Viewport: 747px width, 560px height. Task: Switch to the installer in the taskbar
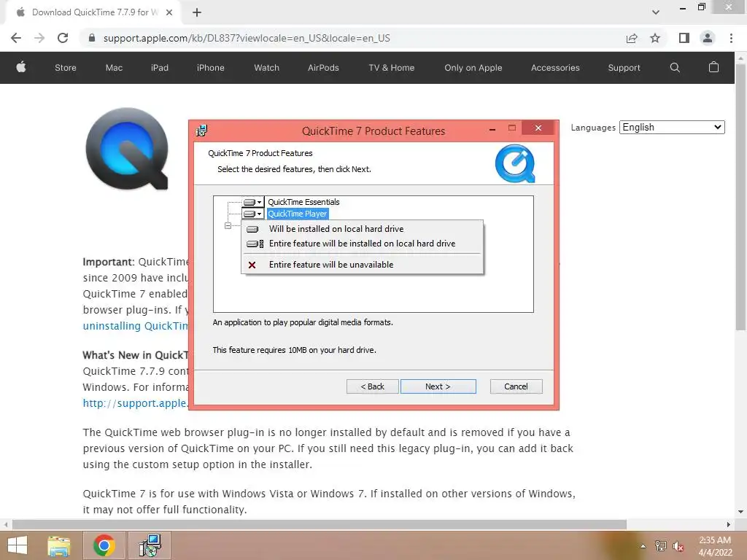[x=150, y=545]
